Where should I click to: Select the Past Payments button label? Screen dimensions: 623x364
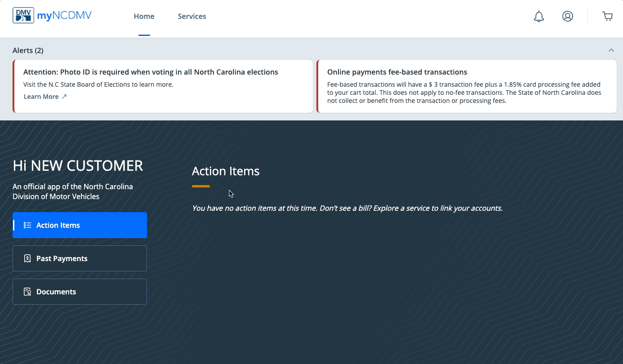click(62, 258)
